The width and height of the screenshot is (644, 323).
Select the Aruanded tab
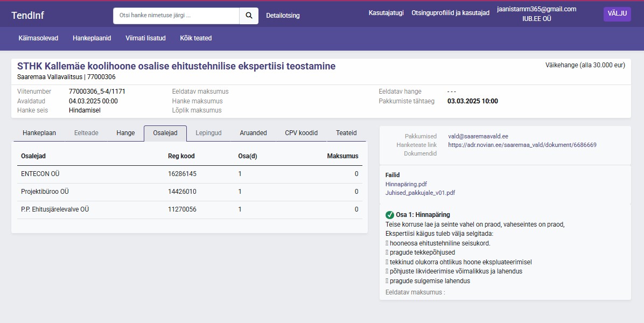253,133
